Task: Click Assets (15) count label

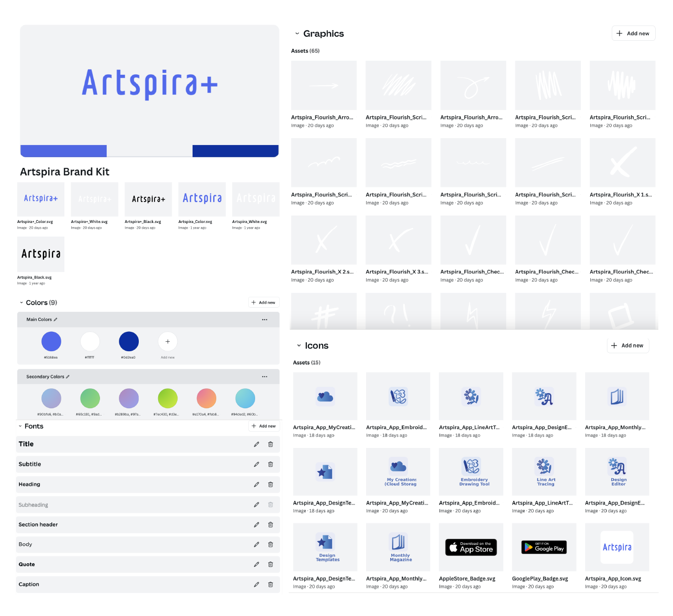Action: pos(307,363)
